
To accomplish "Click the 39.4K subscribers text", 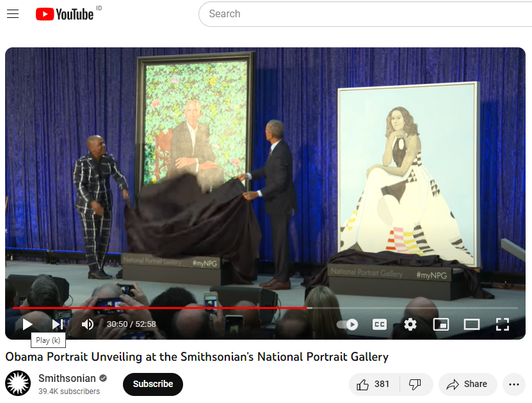I will (x=69, y=391).
